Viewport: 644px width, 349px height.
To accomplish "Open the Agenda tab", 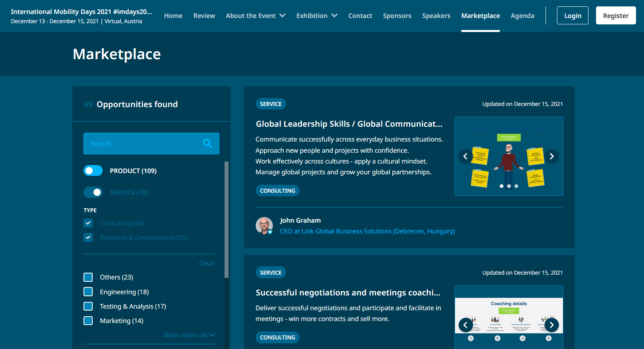I will pos(522,16).
